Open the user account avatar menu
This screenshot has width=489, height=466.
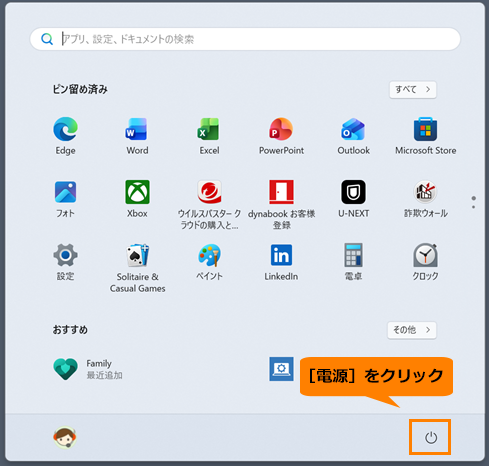coord(65,437)
